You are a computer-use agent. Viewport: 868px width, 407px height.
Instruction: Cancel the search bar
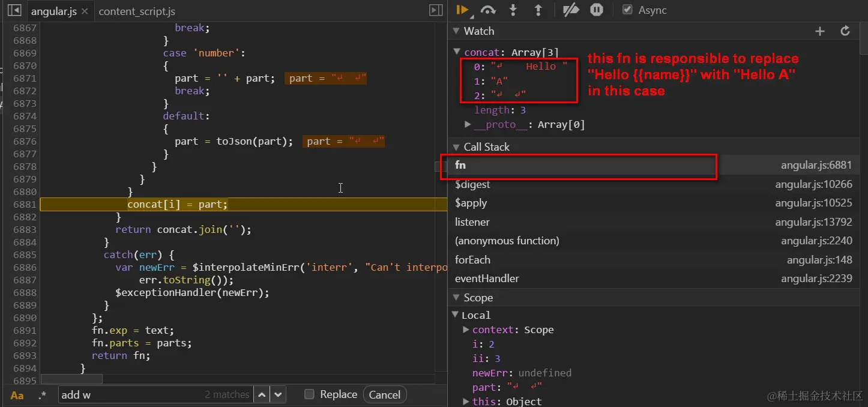(384, 394)
